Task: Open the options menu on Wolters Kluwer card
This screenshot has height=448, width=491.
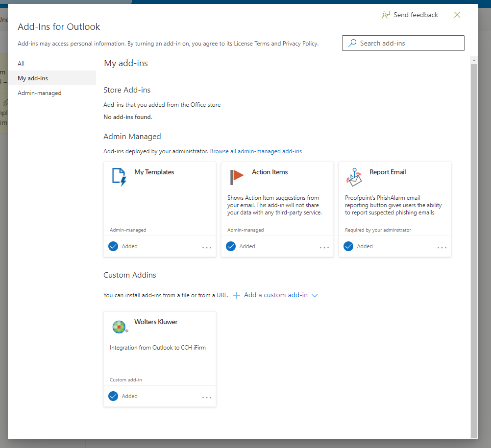Action: 207,397
